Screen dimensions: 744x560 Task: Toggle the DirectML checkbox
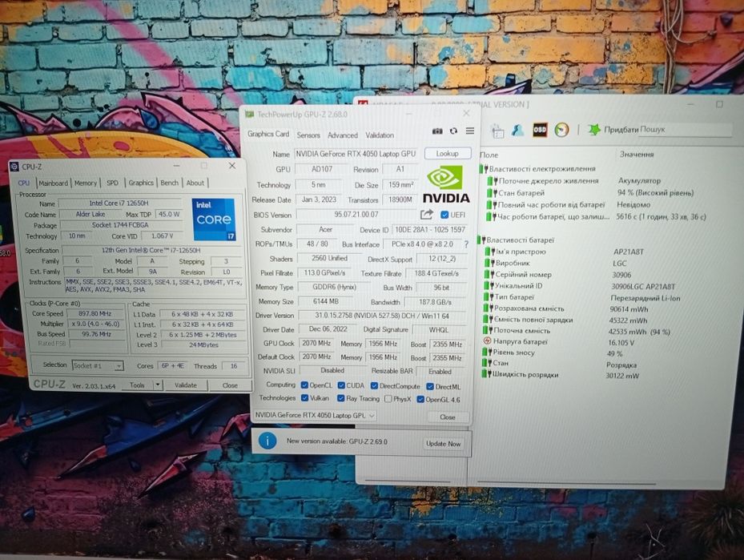tap(430, 387)
